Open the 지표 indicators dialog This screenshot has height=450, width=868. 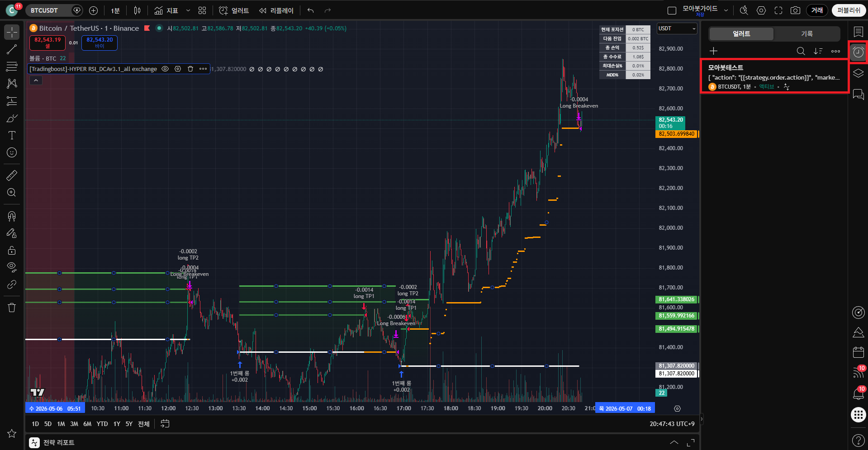pyautogui.click(x=166, y=10)
